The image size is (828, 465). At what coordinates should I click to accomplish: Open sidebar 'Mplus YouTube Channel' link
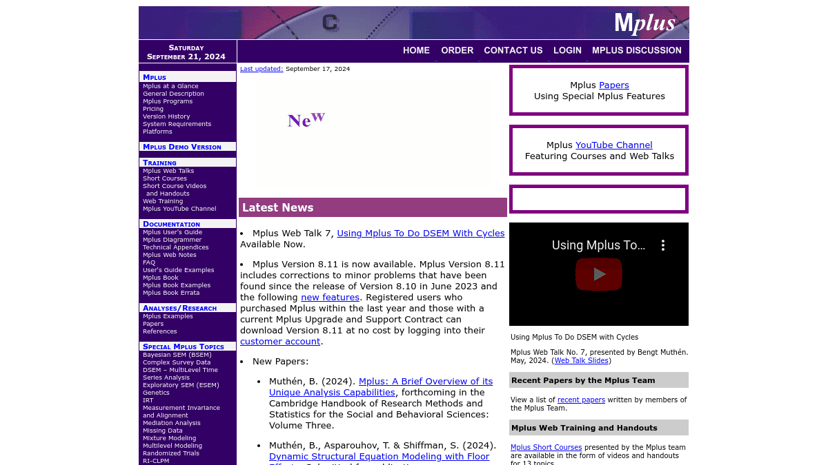click(x=179, y=208)
